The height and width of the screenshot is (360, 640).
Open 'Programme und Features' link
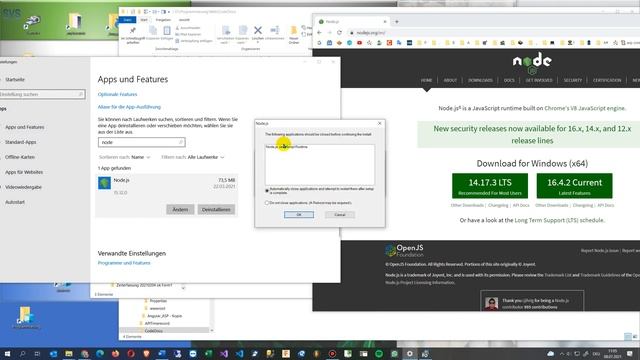[124, 263]
